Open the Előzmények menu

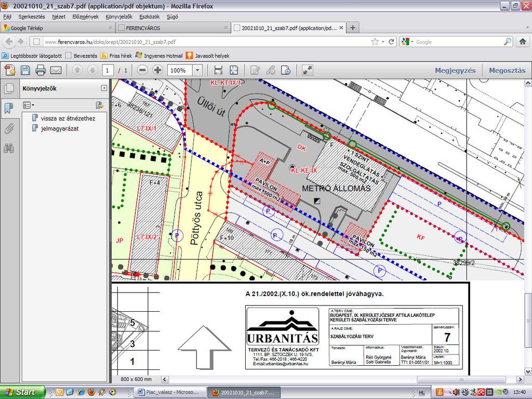click(x=86, y=17)
